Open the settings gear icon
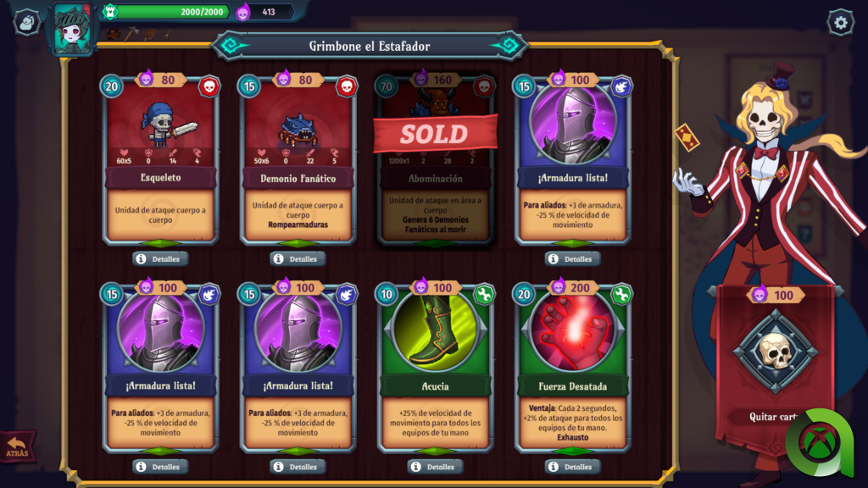Screen dimensions: 868x488 [x=840, y=23]
